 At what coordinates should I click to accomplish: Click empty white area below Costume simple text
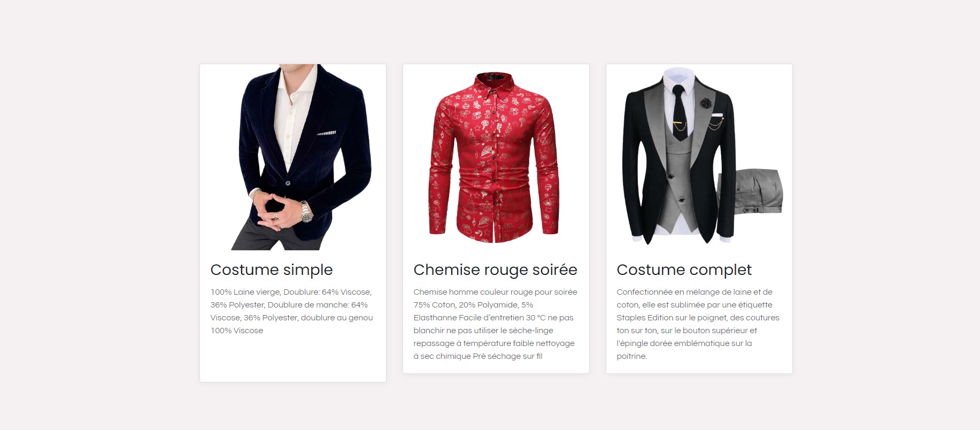[x=293, y=358]
